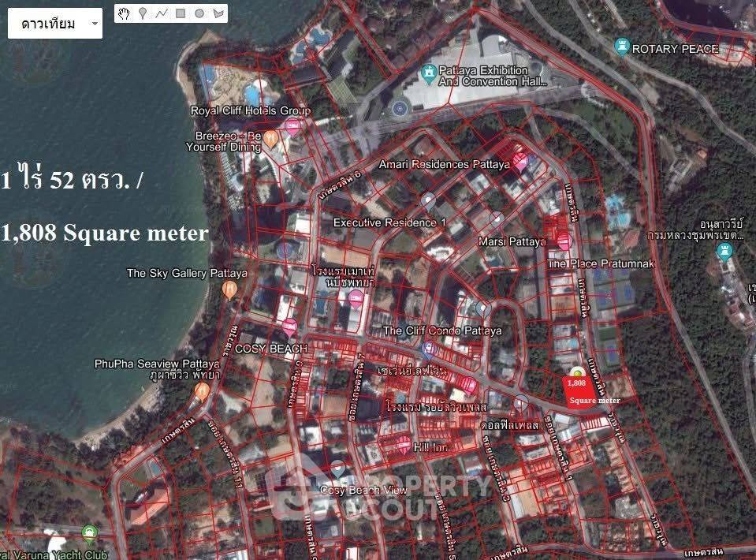This screenshot has width=756, height=560.
Task: Click the Varuna Yacht Club green pin
Action: [x=89, y=535]
